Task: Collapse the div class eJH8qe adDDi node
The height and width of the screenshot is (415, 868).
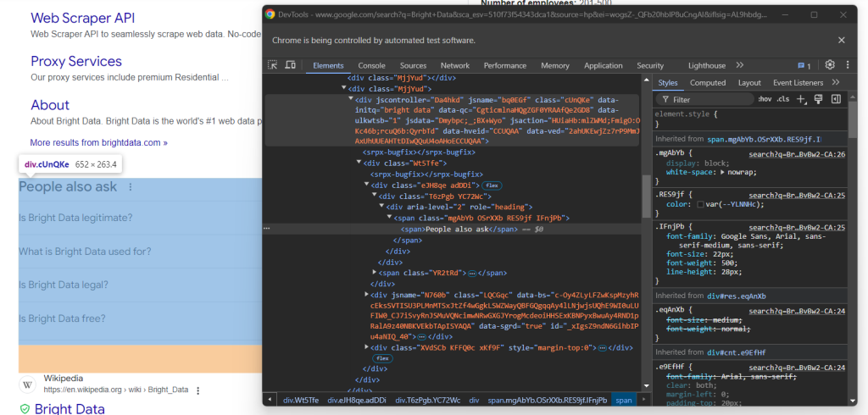Action: click(366, 185)
